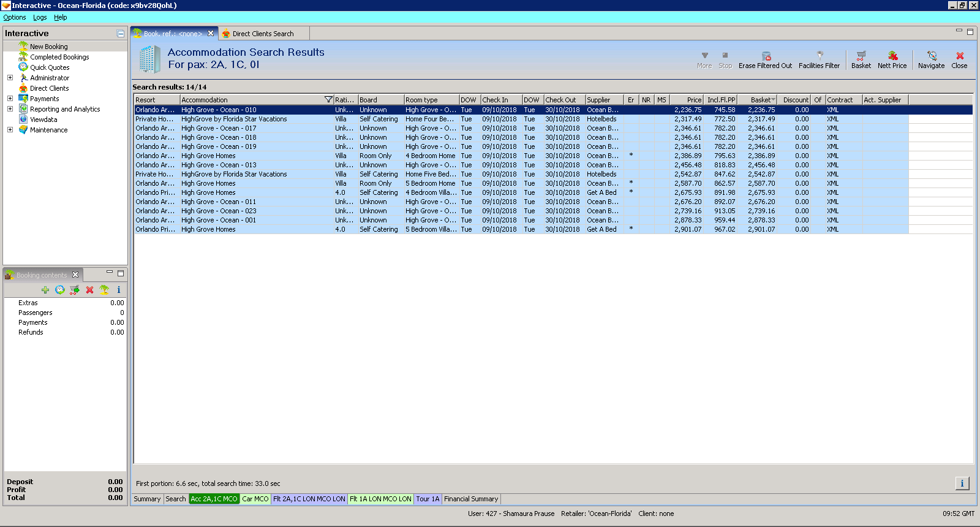The width and height of the screenshot is (980, 527).
Task: Stop the search from the toolbar
Action: pos(725,59)
